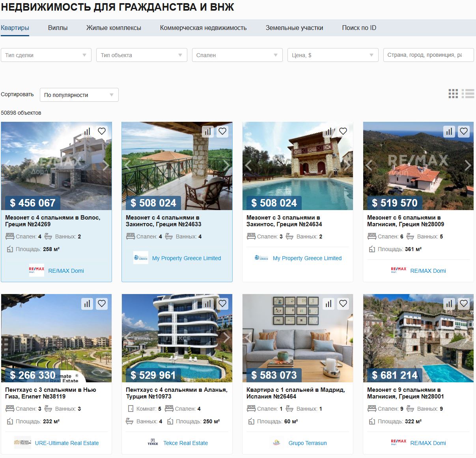
Task: Compare the $519 570 Magnisia maisonette
Action: (449, 131)
